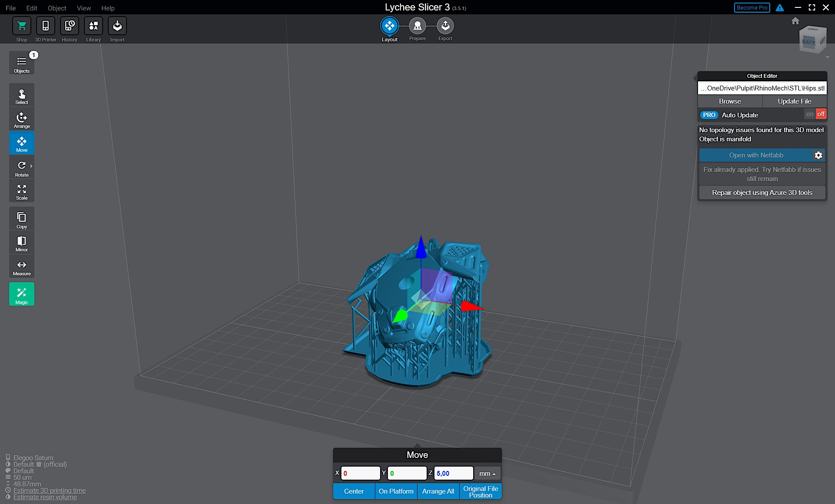Viewport: 835px width, 504px height.
Task: Click the Copy tool
Action: 22,219
